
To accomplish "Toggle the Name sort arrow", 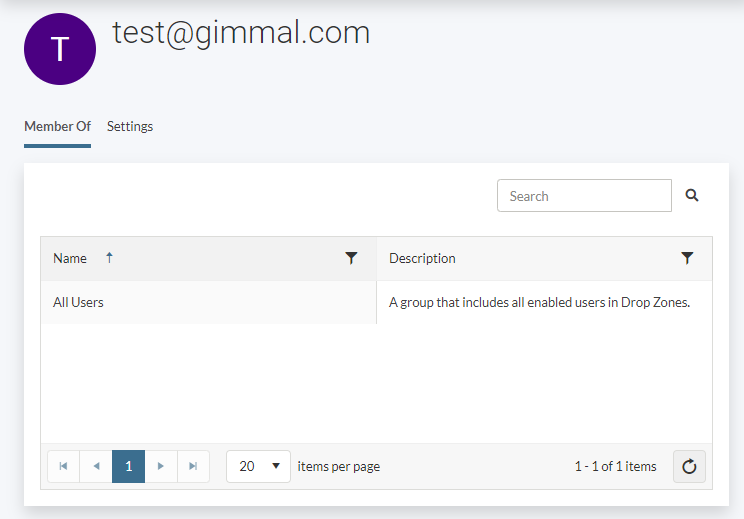I will (109, 258).
